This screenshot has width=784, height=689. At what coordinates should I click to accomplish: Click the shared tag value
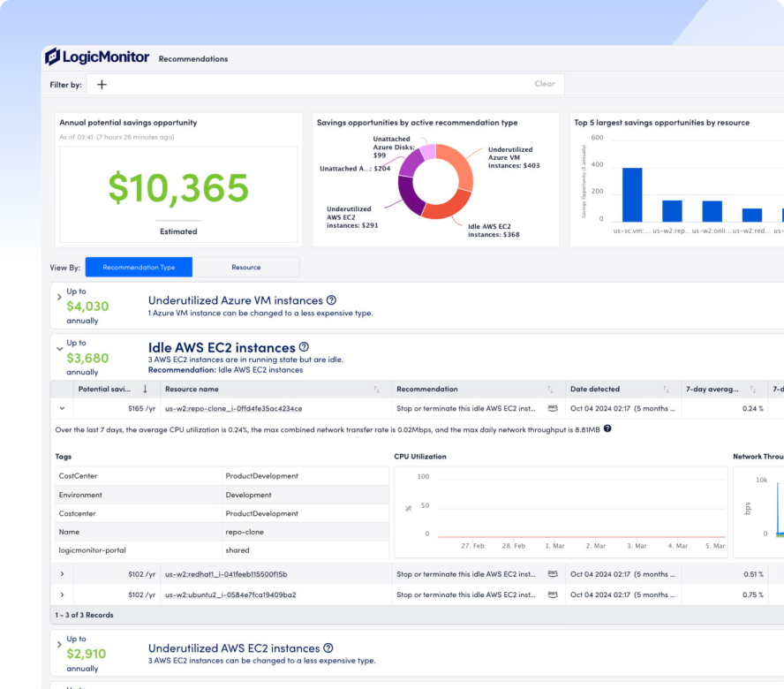[x=237, y=550]
